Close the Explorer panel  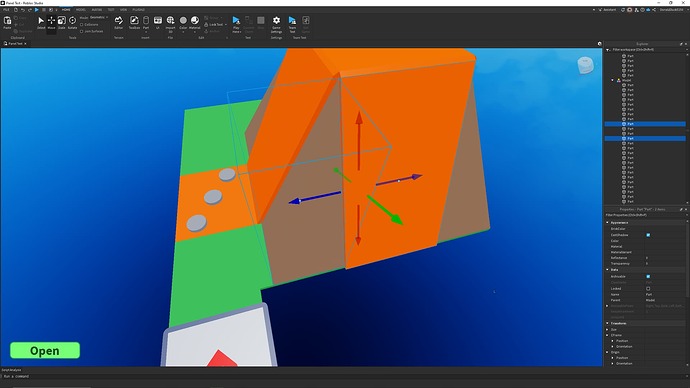point(686,44)
